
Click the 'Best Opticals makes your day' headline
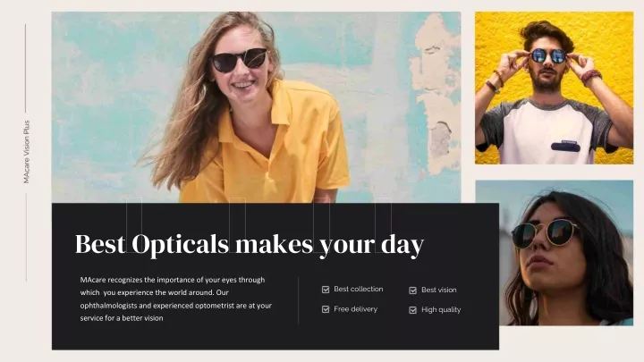point(250,245)
